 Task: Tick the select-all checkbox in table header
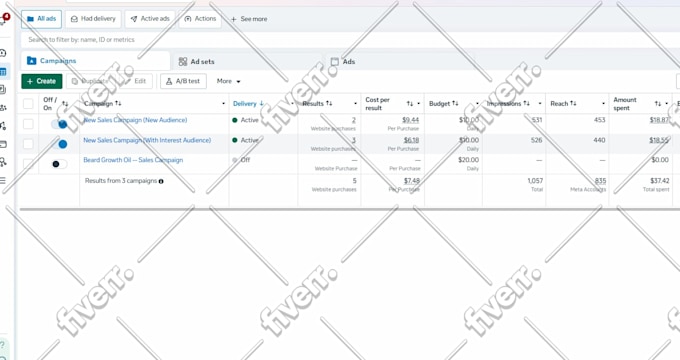point(28,104)
